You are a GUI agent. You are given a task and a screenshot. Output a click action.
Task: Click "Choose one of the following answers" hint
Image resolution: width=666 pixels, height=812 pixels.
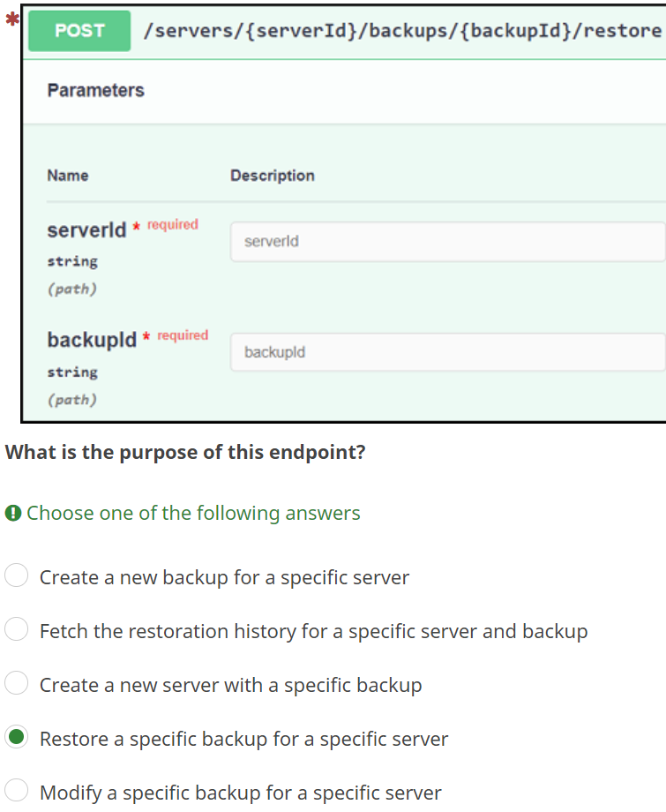click(x=193, y=513)
